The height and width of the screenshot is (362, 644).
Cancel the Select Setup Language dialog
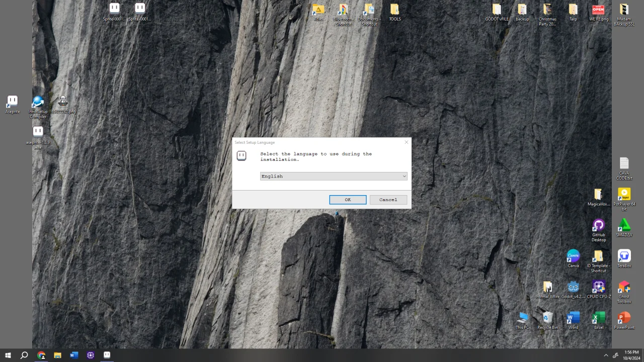tap(388, 200)
